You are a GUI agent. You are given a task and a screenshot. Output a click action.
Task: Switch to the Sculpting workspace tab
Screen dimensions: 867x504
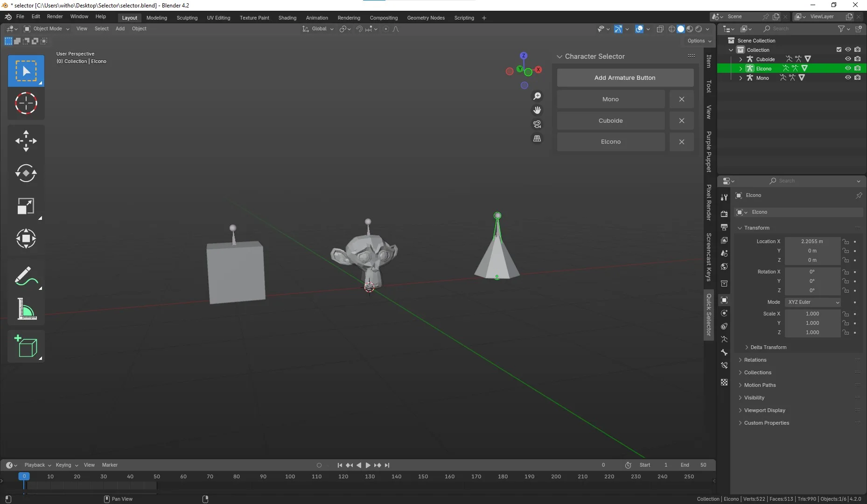pyautogui.click(x=187, y=18)
